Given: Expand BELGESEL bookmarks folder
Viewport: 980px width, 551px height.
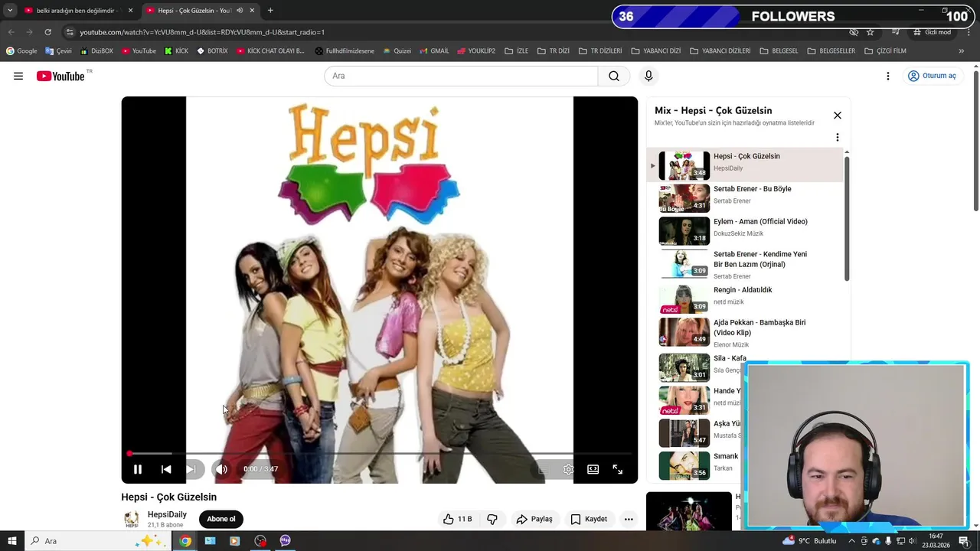Looking at the screenshot, I should point(779,51).
